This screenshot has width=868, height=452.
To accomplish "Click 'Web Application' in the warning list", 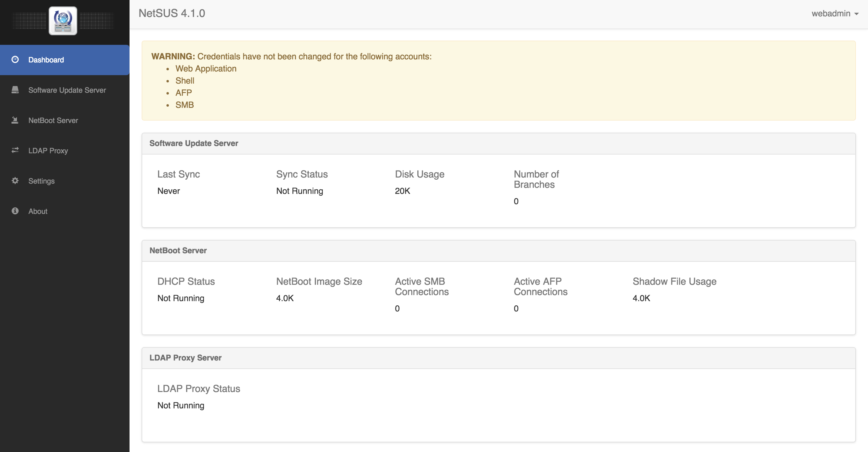I will pyautogui.click(x=206, y=68).
